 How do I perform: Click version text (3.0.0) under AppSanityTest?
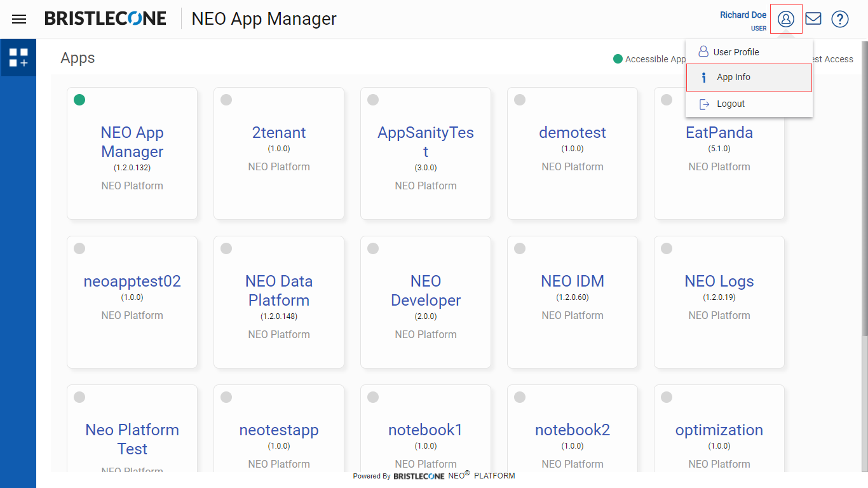pos(426,168)
